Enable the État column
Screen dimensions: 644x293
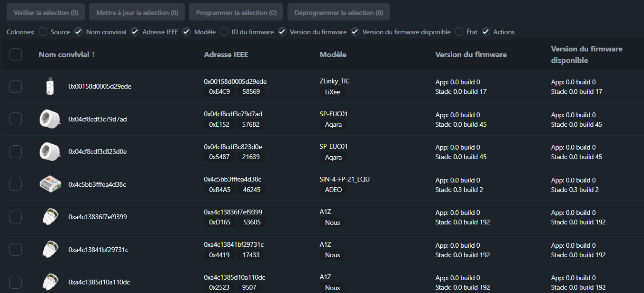tap(459, 32)
